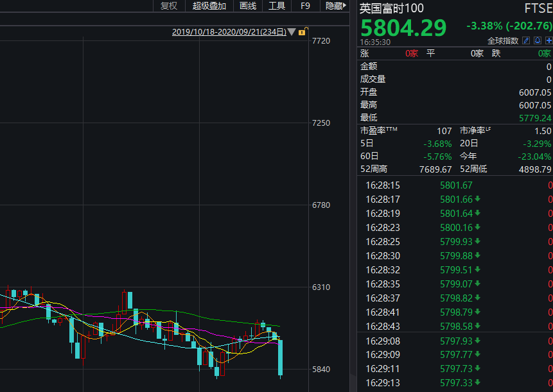Viewport: 553px width, 392px height.
Task: Click the 最高 row label
Action: click(369, 105)
